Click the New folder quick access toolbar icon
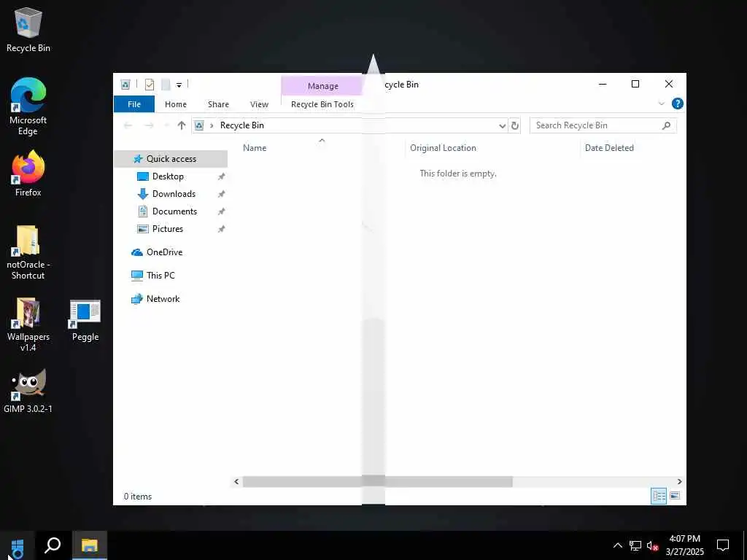Viewport: 747px width, 560px height. pos(166,85)
